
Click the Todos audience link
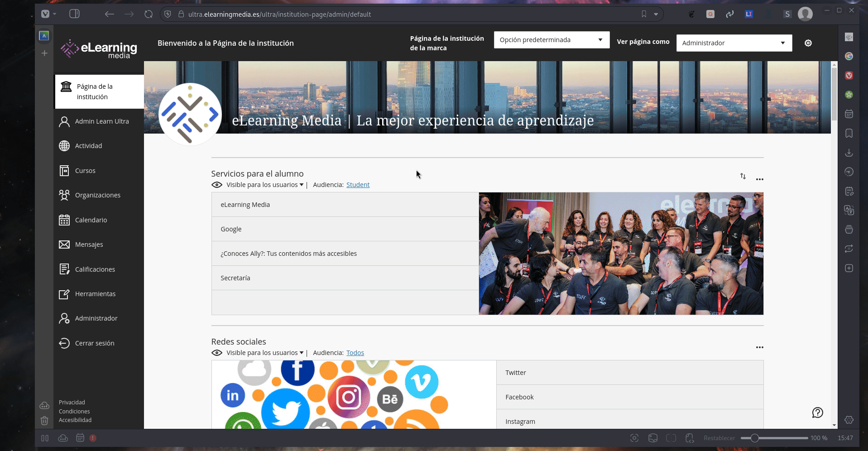[355, 353]
